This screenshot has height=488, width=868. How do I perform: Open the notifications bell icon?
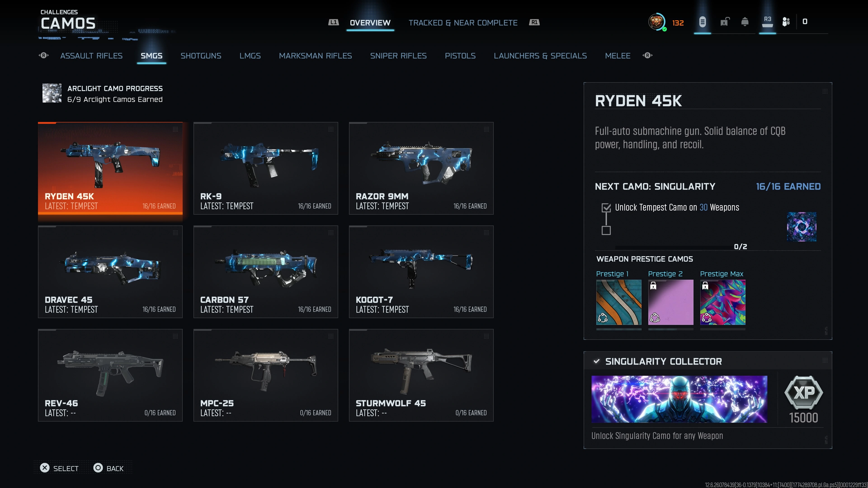(x=745, y=22)
